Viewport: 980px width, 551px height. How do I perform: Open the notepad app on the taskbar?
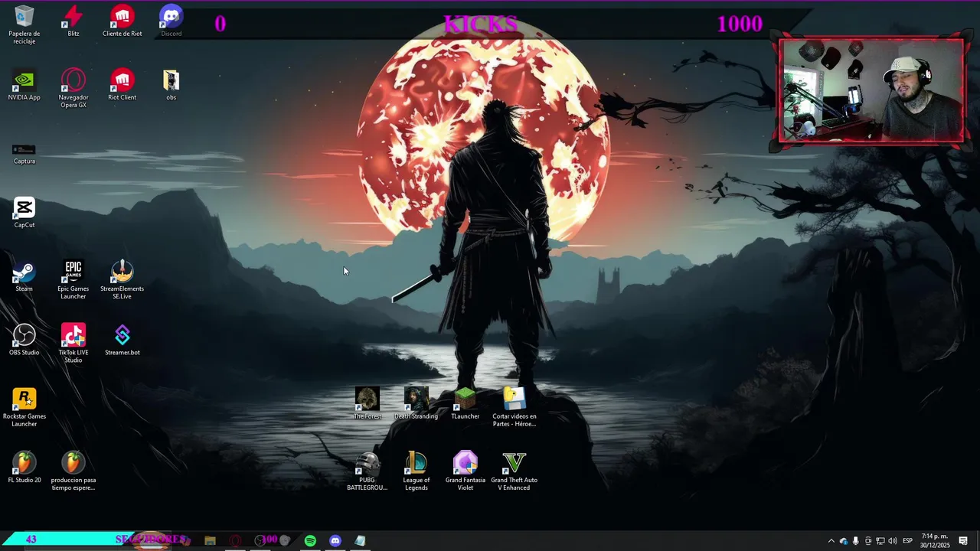tap(361, 540)
